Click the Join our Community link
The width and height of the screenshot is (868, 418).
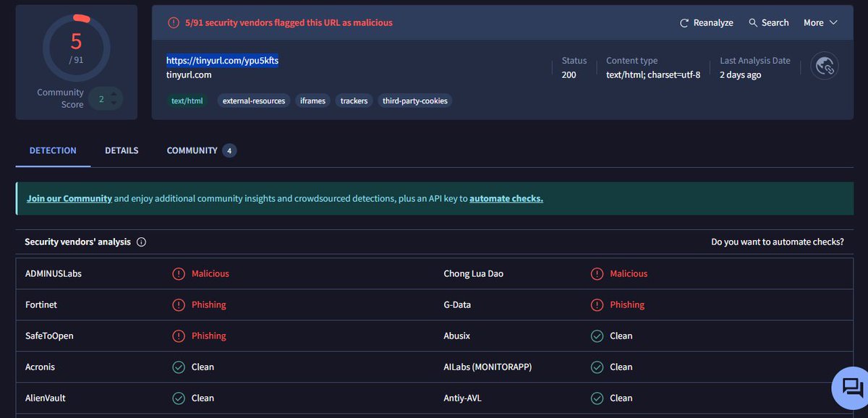(69, 198)
